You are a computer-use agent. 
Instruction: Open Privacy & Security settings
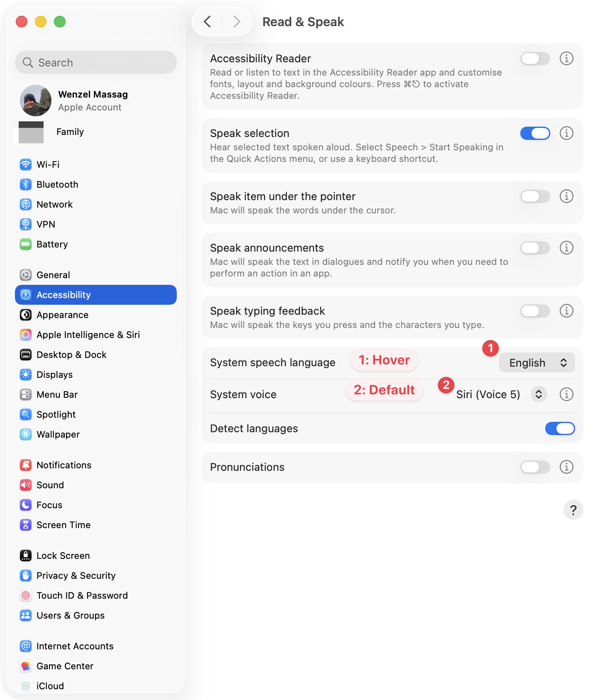[76, 575]
